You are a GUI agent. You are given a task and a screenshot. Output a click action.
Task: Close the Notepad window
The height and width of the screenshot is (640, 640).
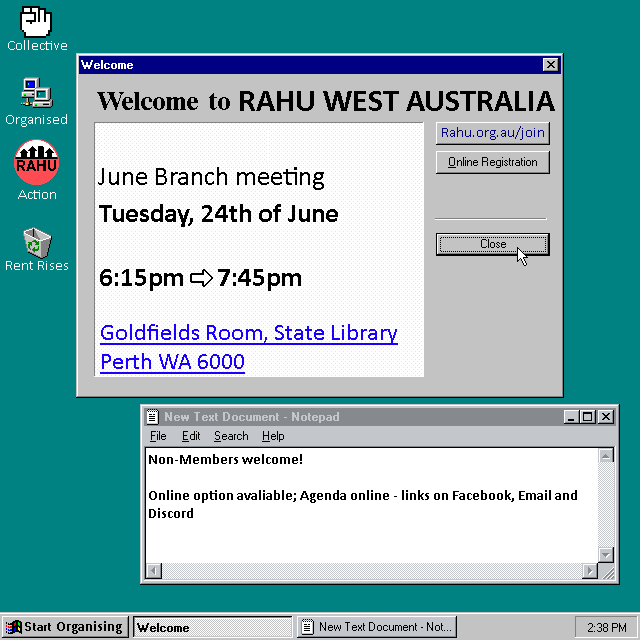[606, 417]
